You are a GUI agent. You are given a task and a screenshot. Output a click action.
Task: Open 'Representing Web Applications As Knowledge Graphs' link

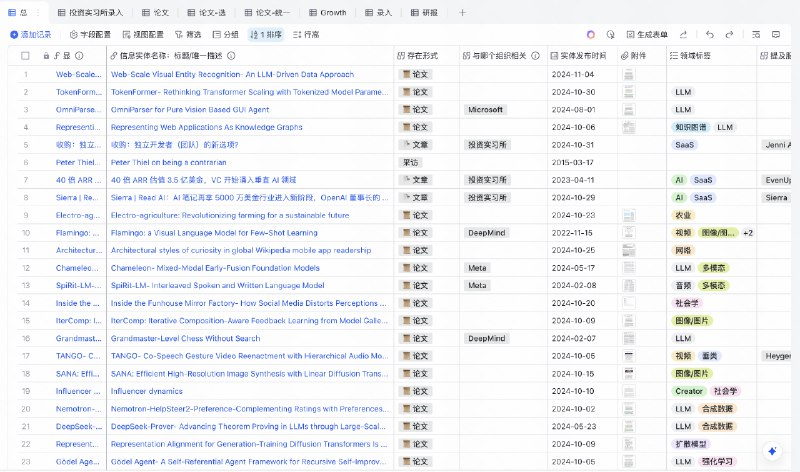[207, 127]
